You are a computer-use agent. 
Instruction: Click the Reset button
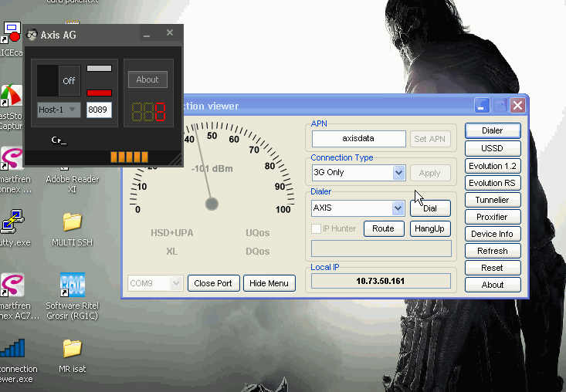coord(493,268)
